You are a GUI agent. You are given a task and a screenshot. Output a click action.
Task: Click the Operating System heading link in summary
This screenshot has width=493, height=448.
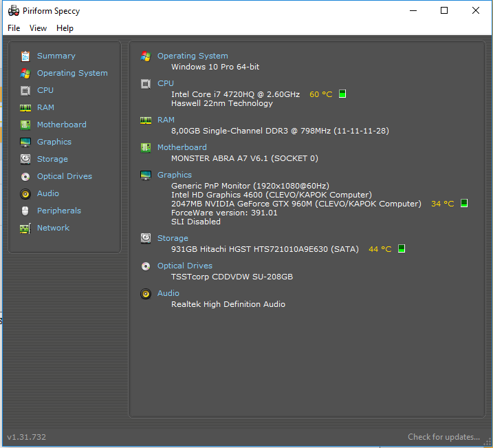point(193,56)
